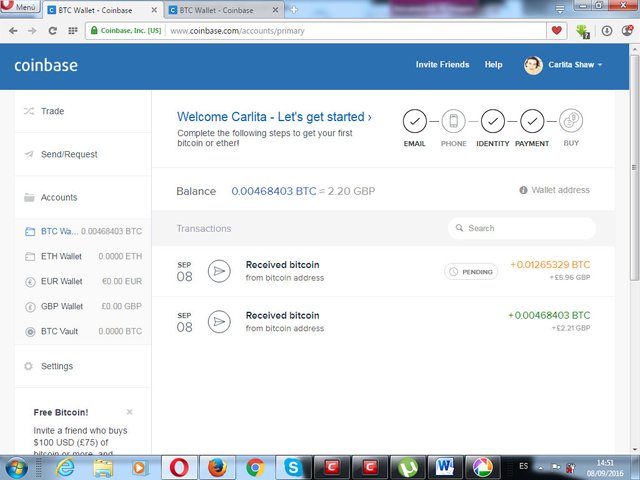640x480 pixels.
Task: Click the EMAIL step check icon
Action: pyautogui.click(x=415, y=121)
